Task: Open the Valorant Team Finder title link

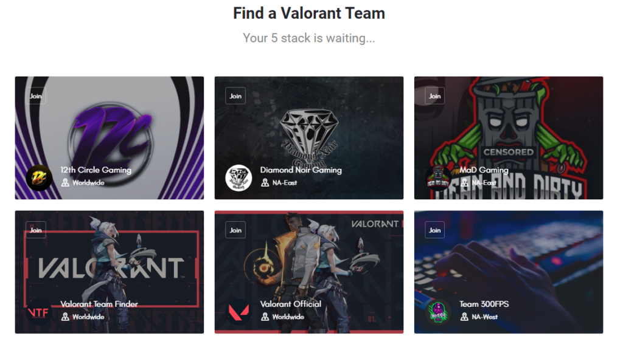Action: click(99, 304)
